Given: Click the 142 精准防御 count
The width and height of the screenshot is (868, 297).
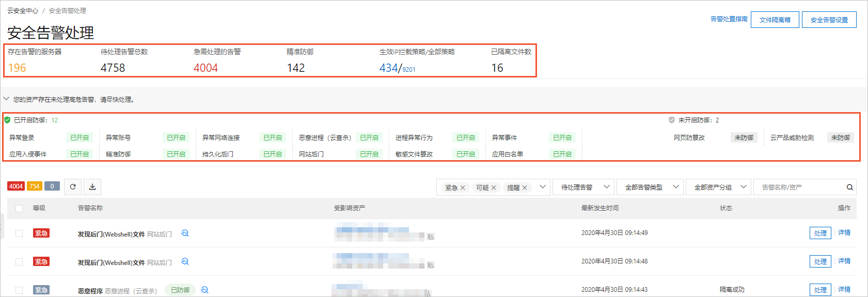Looking at the screenshot, I should click(x=296, y=68).
